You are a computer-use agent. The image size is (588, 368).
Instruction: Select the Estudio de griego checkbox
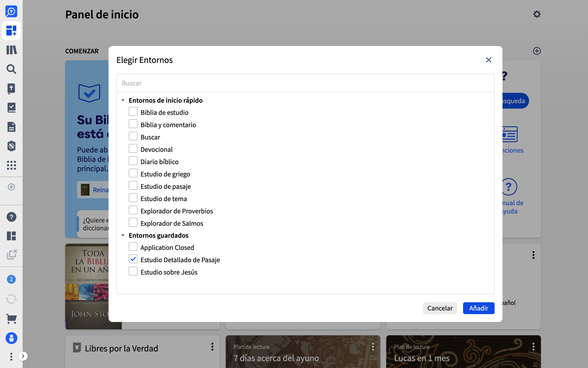(133, 173)
